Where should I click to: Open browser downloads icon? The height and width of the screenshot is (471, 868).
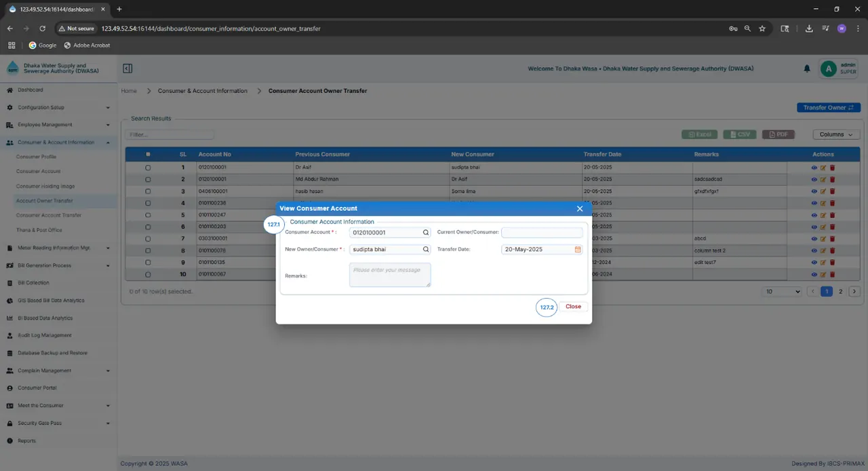(x=809, y=29)
